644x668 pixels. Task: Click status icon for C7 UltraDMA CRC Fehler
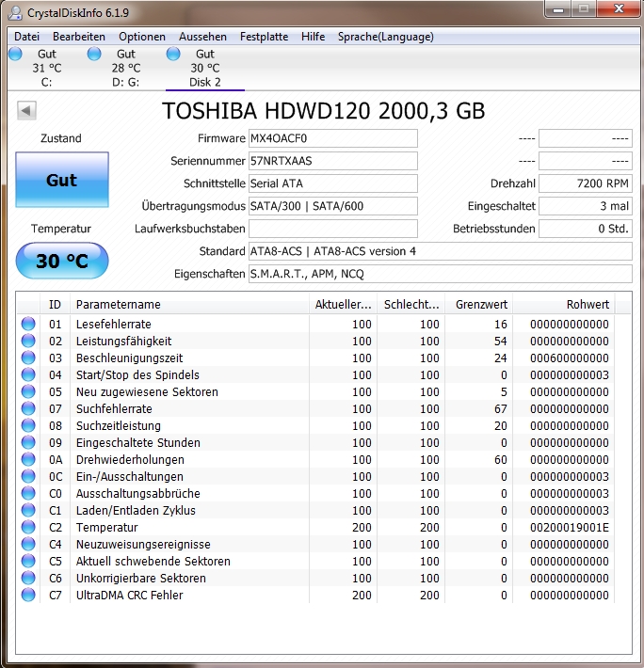tap(28, 596)
